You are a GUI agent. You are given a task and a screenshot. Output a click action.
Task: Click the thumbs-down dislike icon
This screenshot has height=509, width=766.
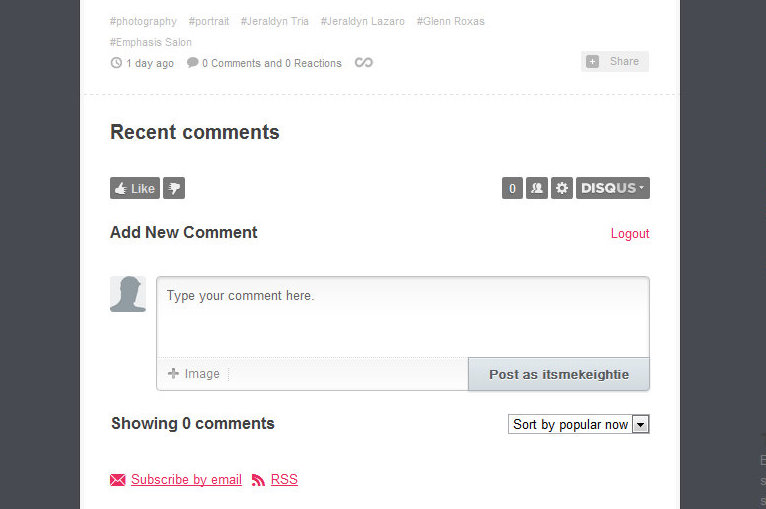(174, 188)
